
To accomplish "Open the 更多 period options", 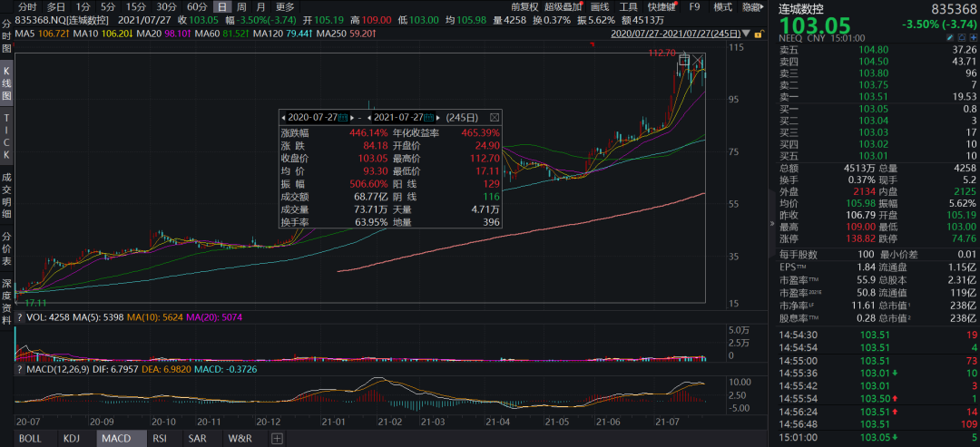I will (285, 6).
